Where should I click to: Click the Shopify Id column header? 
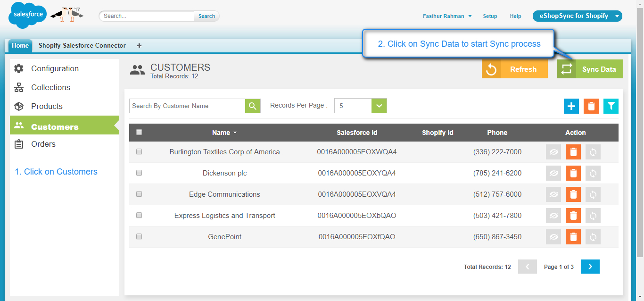click(x=438, y=133)
